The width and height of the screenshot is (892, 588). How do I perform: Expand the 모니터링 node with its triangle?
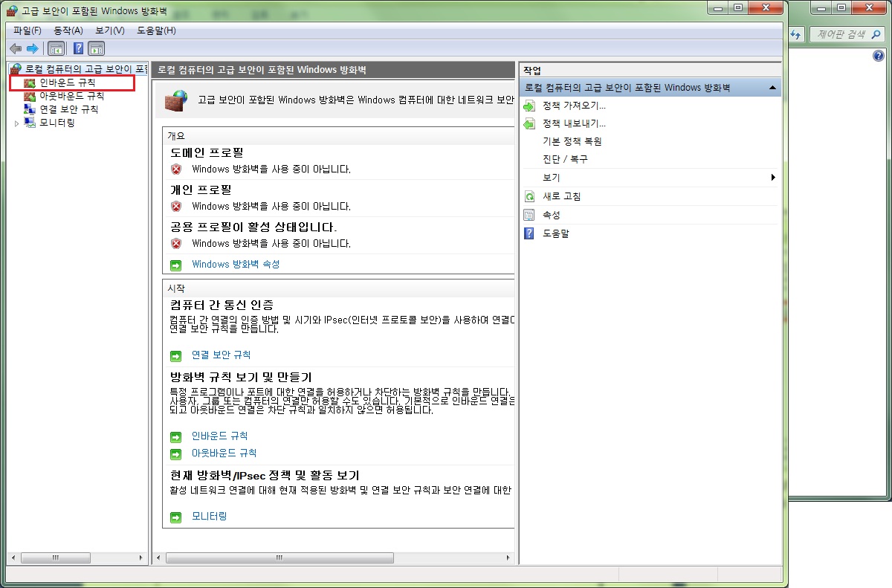pyautogui.click(x=17, y=123)
